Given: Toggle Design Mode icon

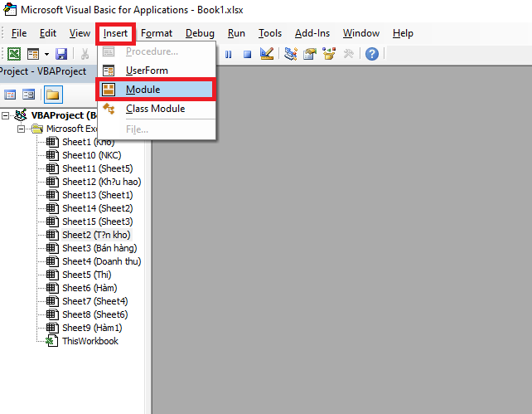Looking at the screenshot, I should (x=267, y=54).
